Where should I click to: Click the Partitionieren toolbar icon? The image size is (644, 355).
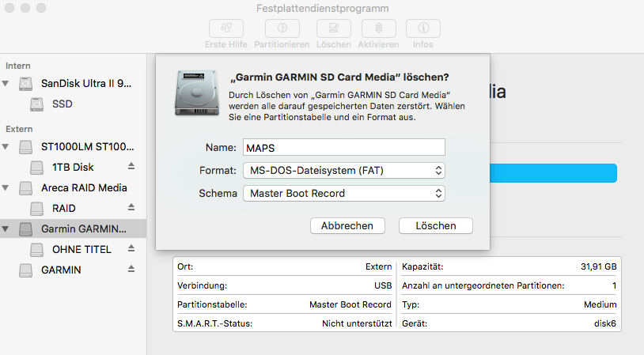[x=282, y=28]
